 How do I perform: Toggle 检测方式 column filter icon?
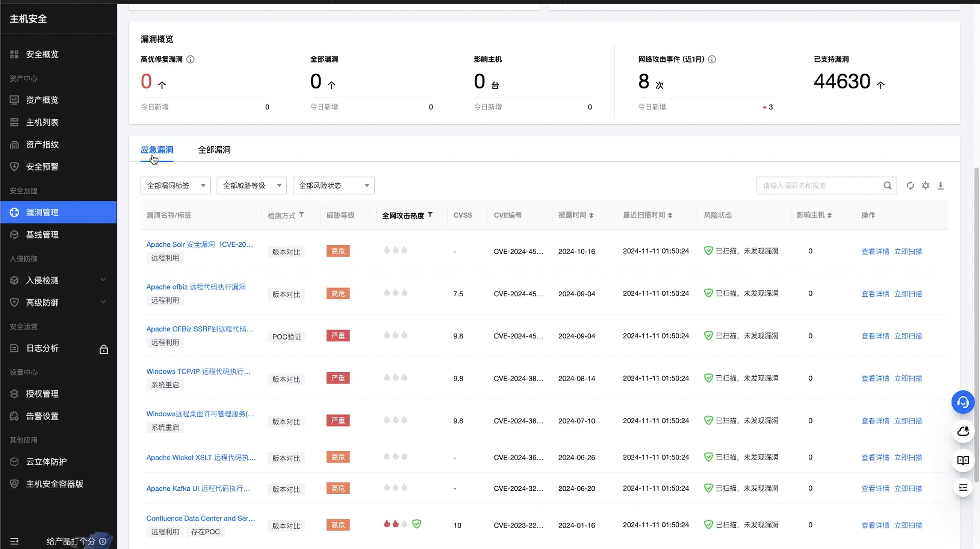click(x=301, y=215)
